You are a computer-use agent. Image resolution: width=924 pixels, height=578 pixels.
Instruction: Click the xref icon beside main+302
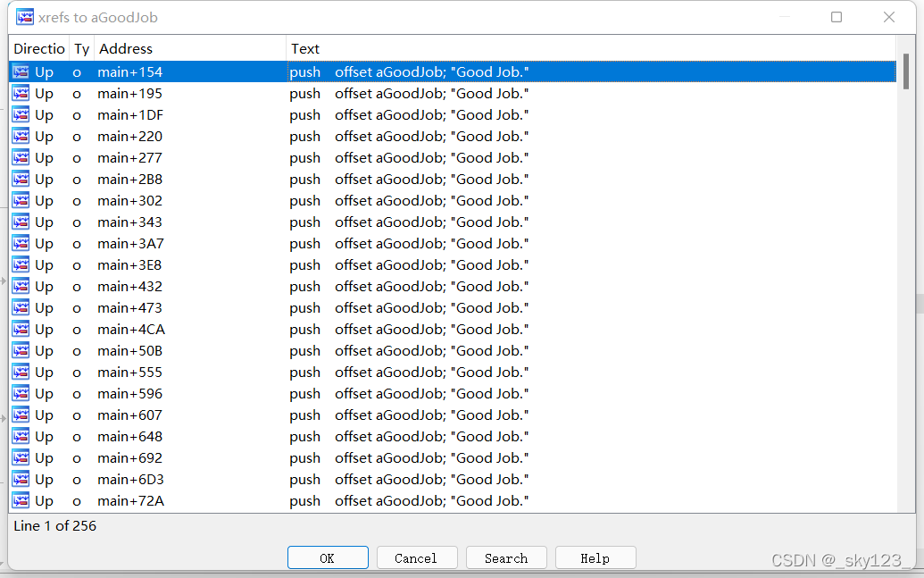click(x=21, y=200)
